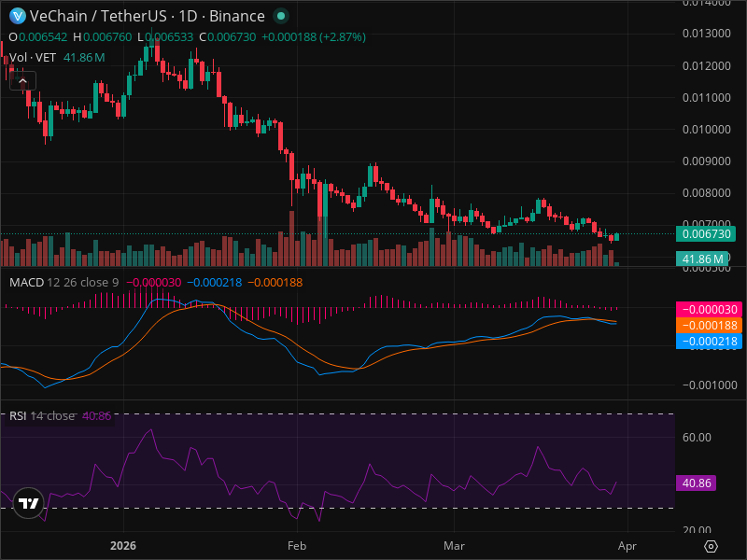Click the purple RSI value tag 40.86

(x=696, y=483)
